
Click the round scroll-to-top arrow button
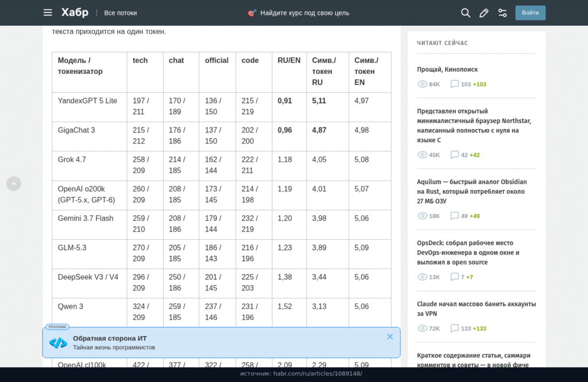point(14,184)
